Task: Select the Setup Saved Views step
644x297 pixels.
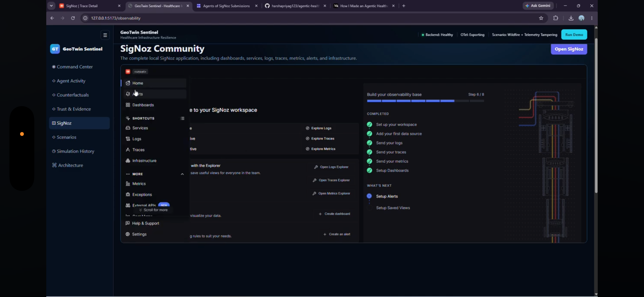Action: [393, 208]
